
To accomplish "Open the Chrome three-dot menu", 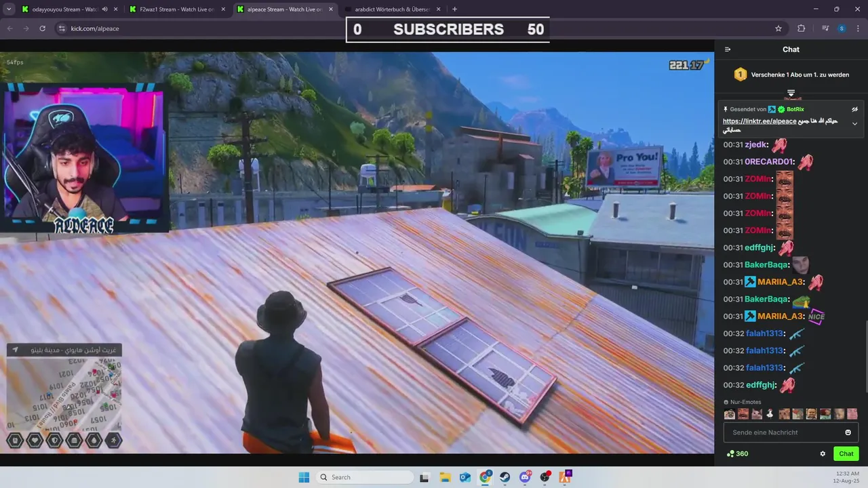I will pos(858,28).
